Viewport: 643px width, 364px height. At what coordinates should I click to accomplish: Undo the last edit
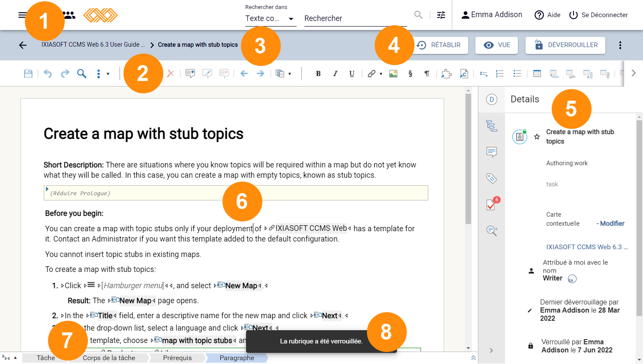coord(48,74)
